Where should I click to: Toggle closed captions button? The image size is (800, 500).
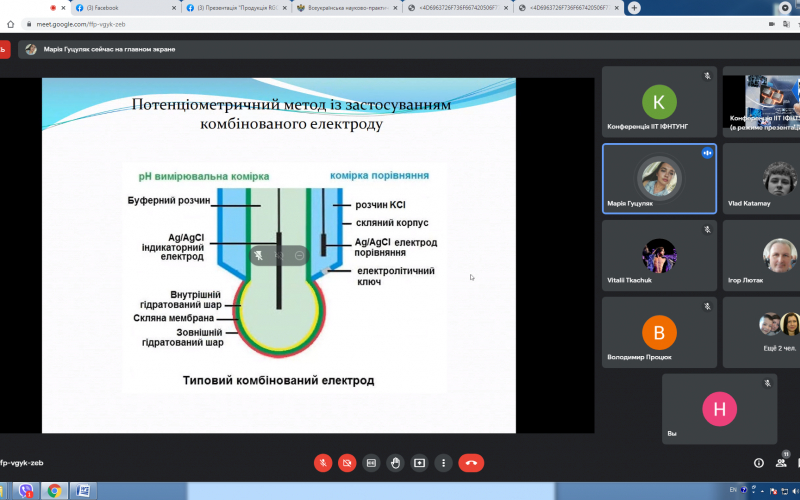click(x=371, y=463)
